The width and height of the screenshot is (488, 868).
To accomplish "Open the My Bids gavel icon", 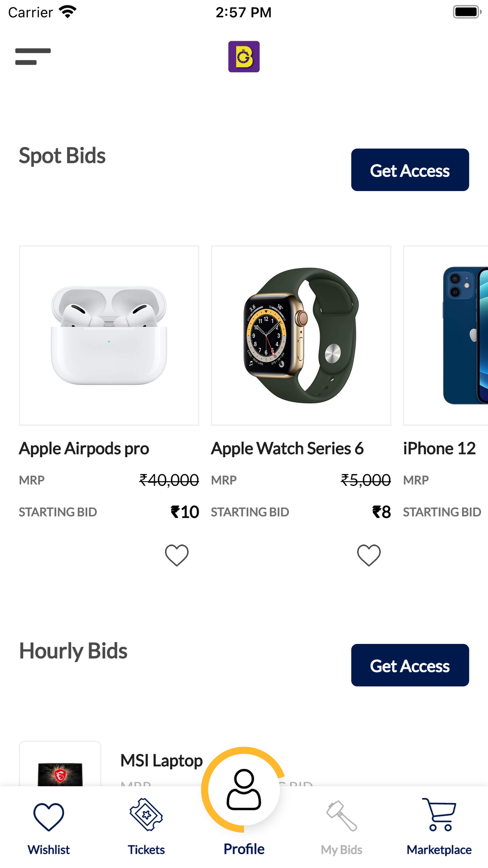I will click(342, 816).
